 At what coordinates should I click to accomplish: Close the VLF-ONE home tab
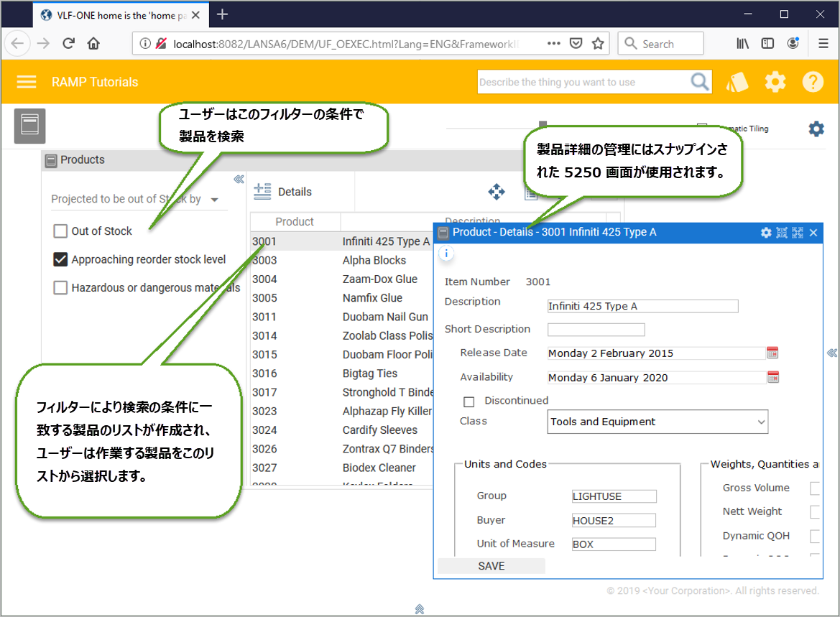pos(195,15)
